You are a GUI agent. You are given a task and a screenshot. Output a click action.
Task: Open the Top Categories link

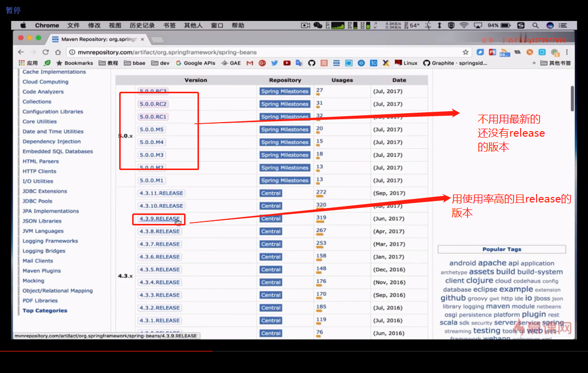point(44,310)
